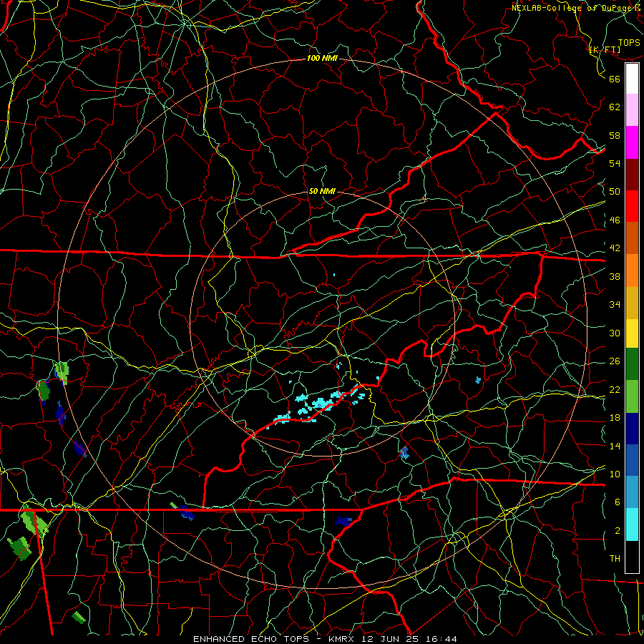Click the '100 NMI' range ring label
Viewport: 644px width, 644px height.
[x=322, y=58]
